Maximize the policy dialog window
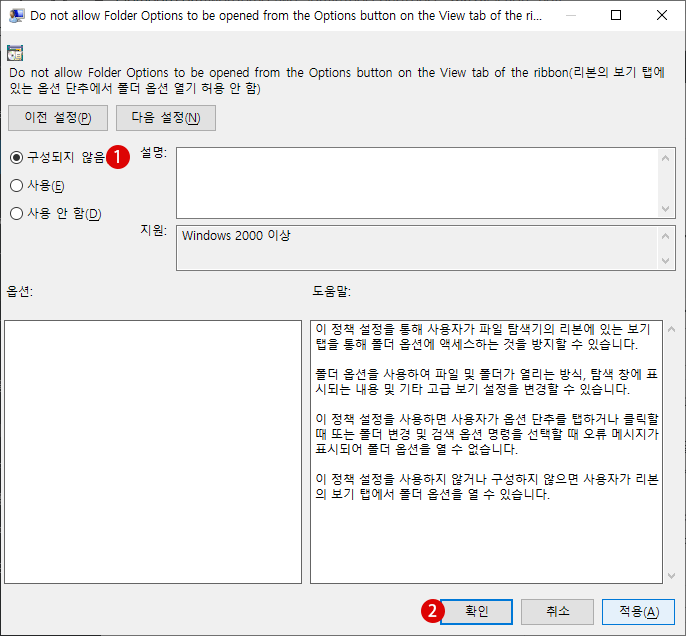The height and width of the screenshot is (636, 686). pos(616,15)
